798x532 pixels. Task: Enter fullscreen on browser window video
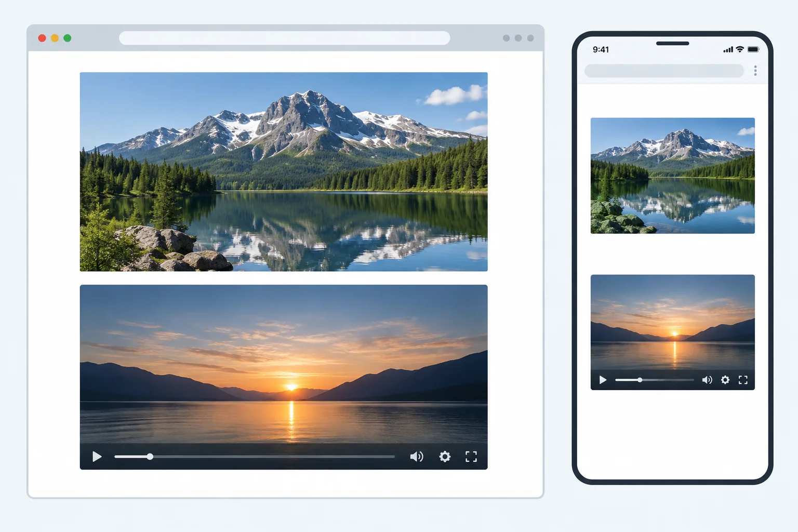471,457
